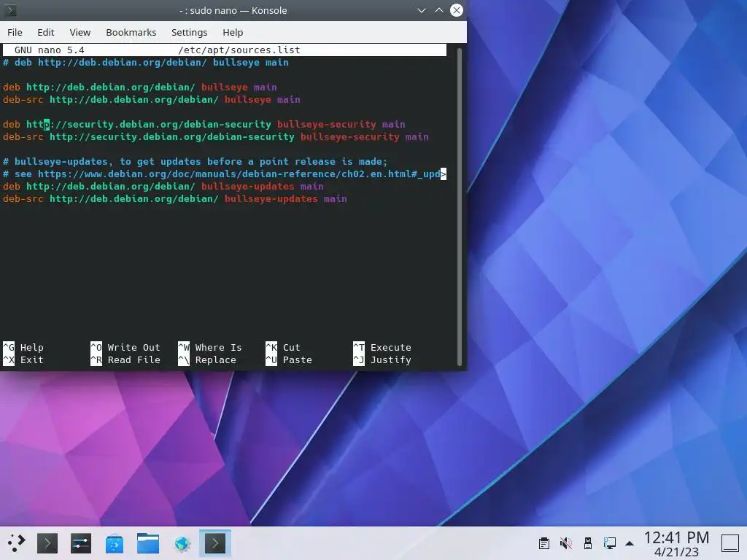The width and height of the screenshot is (747, 560).
Task: Open the network connections tray icon
Action: coord(610,542)
